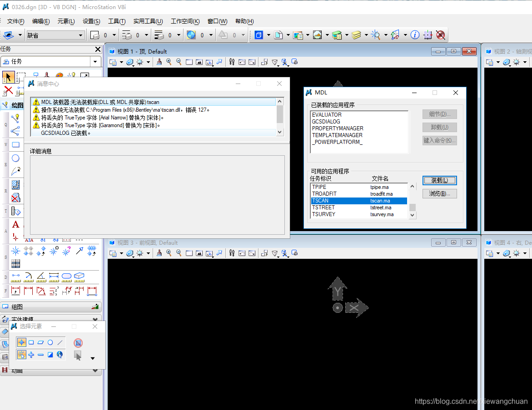Screen dimensions: 532x410
Task: Expand extended settings arrow in 选择元素
Action: pos(93,358)
